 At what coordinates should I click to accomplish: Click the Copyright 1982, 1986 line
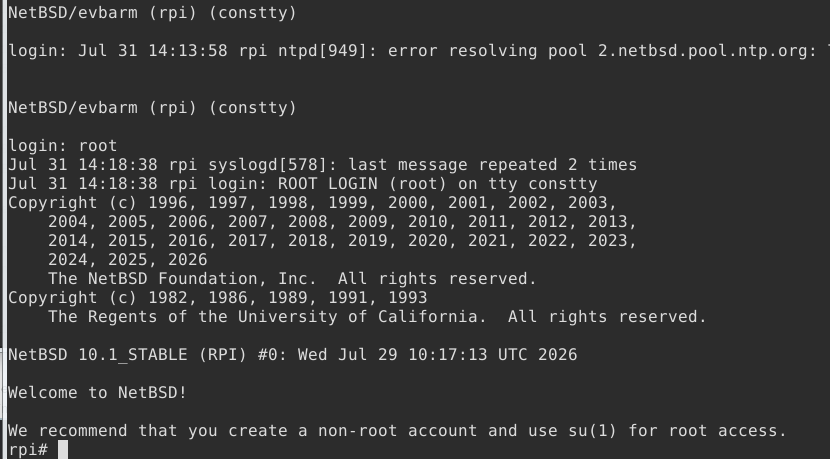218,298
